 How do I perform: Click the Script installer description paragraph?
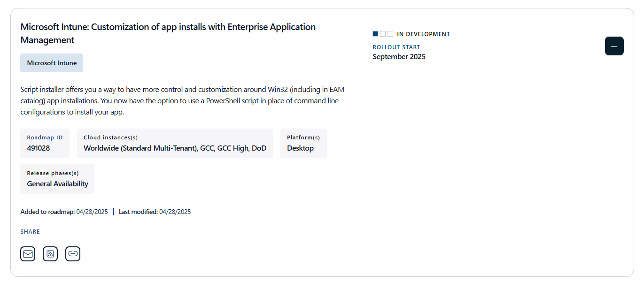coord(186,101)
